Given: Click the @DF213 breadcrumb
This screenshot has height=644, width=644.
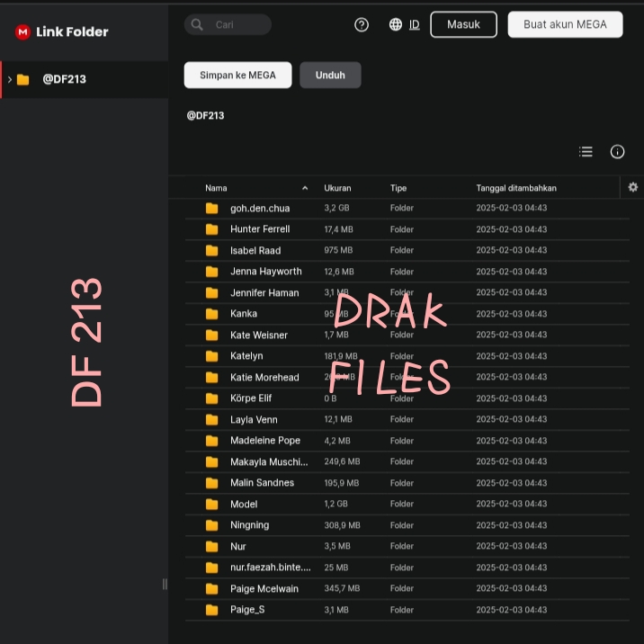Looking at the screenshot, I should (205, 116).
